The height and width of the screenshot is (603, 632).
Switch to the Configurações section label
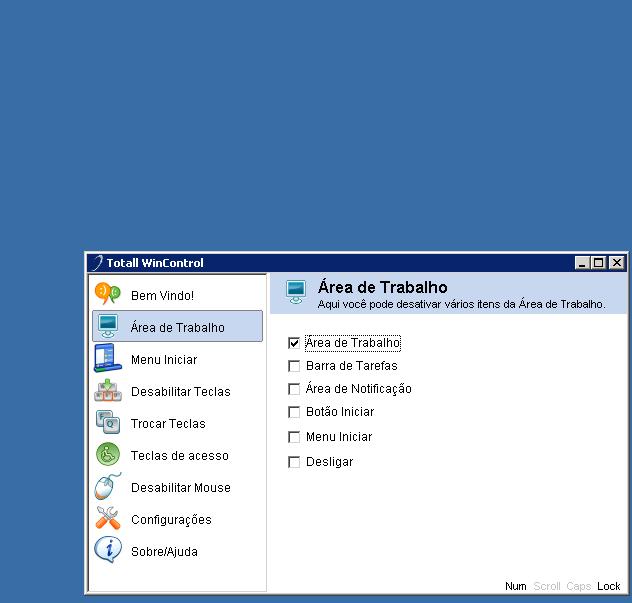point(171,520)
